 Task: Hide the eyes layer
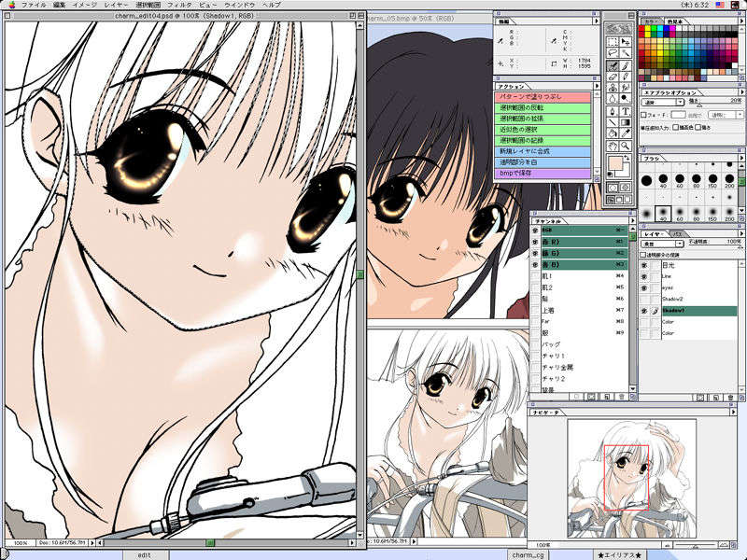[x=644, y=288]
